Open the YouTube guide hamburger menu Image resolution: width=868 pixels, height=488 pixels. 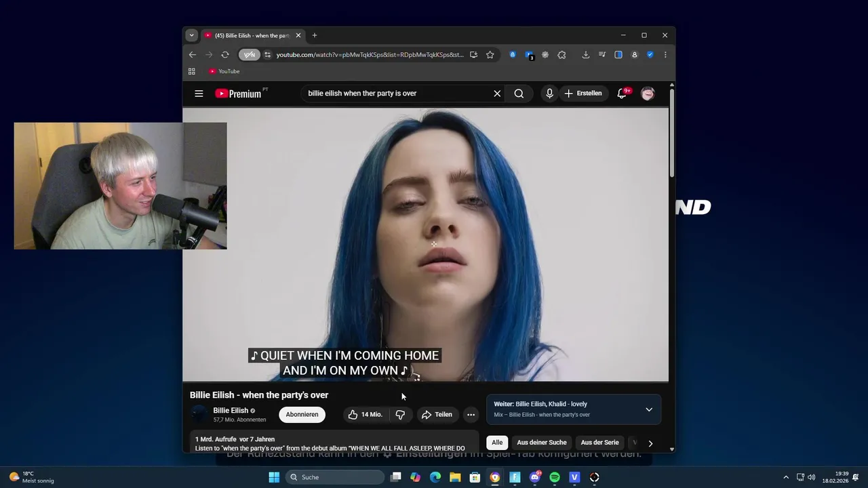click(x=199, y=94)
